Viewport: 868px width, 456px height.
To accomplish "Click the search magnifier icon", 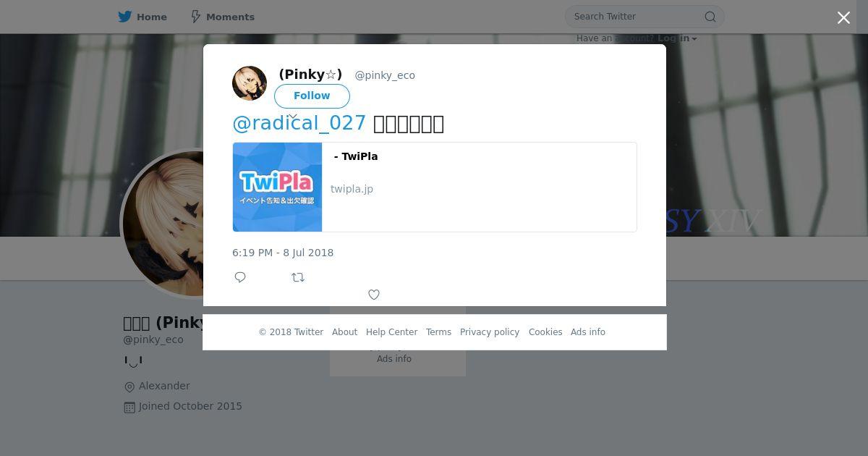I will pos(710,17).
